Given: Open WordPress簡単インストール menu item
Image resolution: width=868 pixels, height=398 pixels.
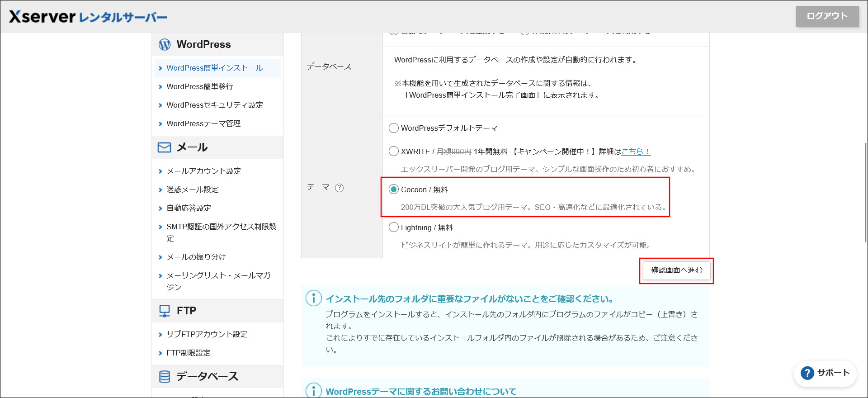Looking at the screenshot, I should [x=217, y=68].
